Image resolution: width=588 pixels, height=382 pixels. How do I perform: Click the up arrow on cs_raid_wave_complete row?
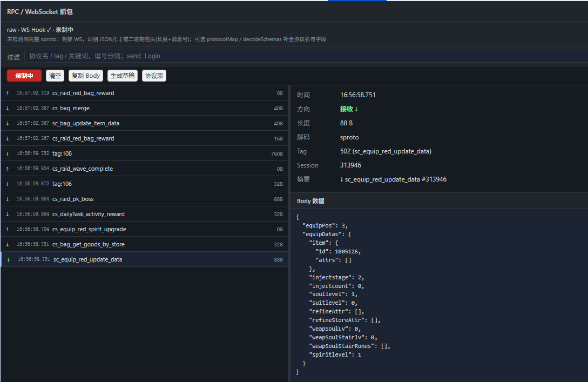tap(8, 169)
